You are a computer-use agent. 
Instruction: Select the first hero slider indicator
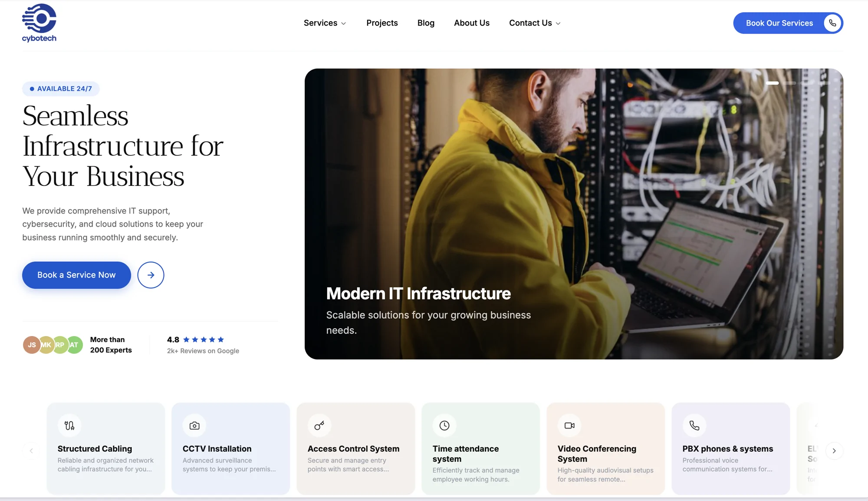pyautogui.click(x=772, y=83)
